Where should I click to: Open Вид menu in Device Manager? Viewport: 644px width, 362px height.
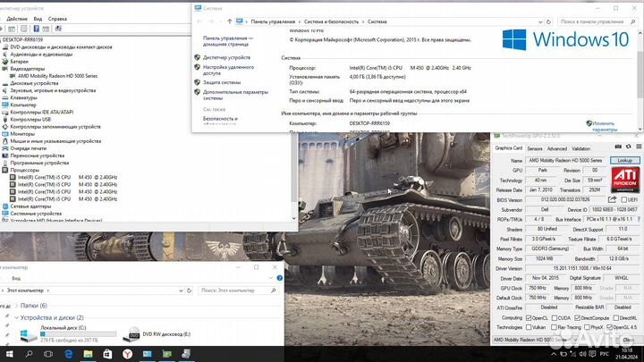pos(38,19)
